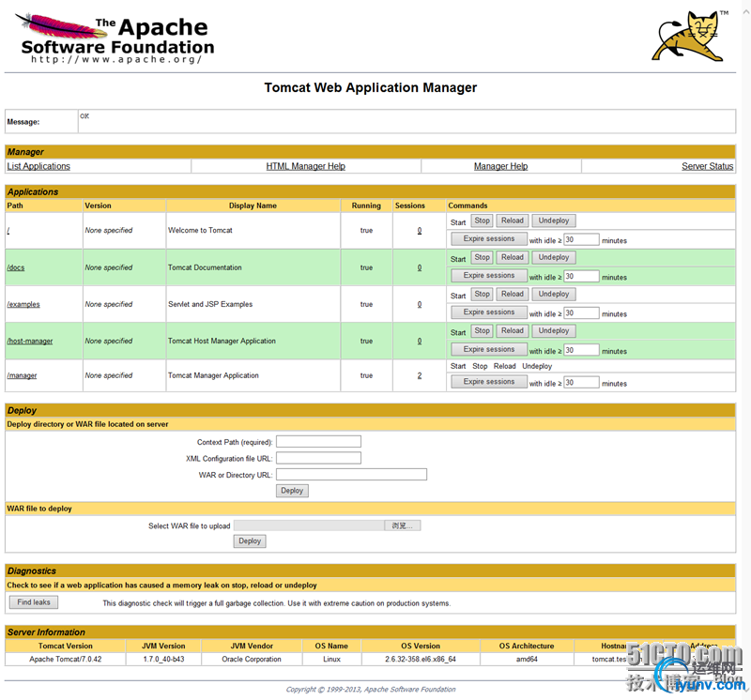Open the /examples application link
The image size is (751, 700).
(23, 305)
